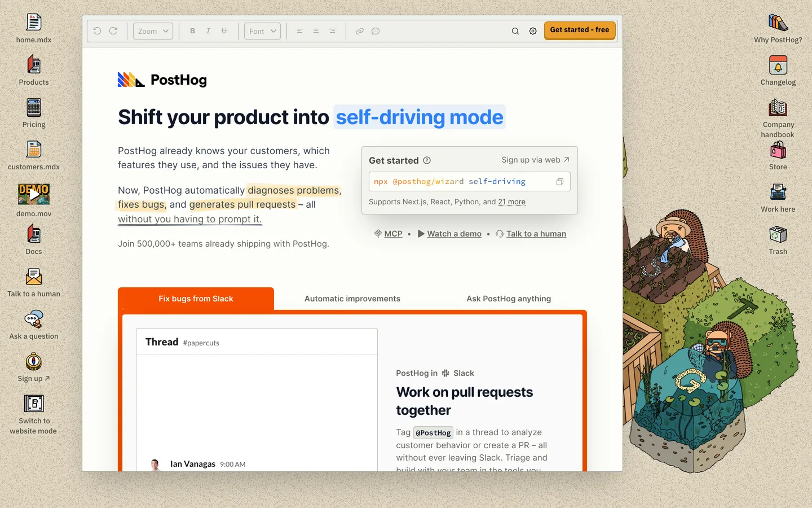This screenshot has height=508, width=812.
Task: Click the 'generates pull requests' highlighted text
Action: tap(242, 204)
